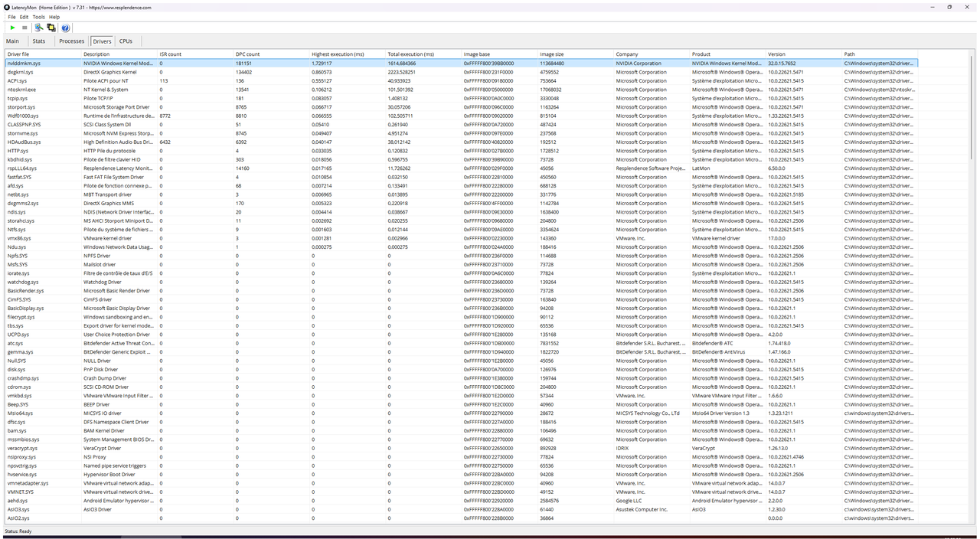The height and width of the screenshot is (539, 980).
Task: Sort by the DPC count column header
Action: [x=271, y=54]
